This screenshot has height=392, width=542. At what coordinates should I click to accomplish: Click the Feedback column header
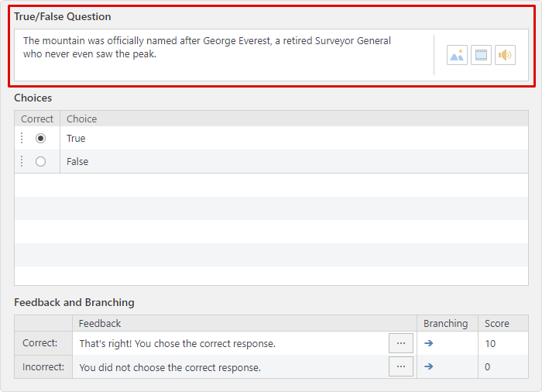(x=245, y=324)
